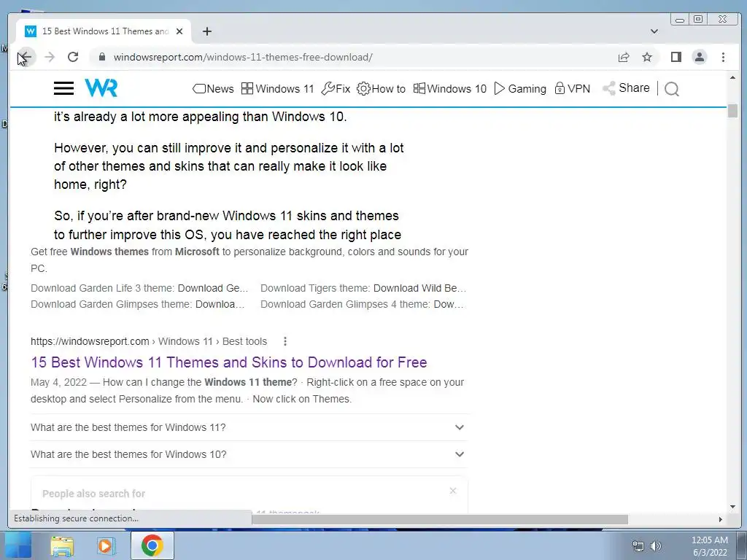Image resolution: width=747 pixels, height=560 pixels.
Task: Open a new tab with the plus button
Action: tap(206, 31)
